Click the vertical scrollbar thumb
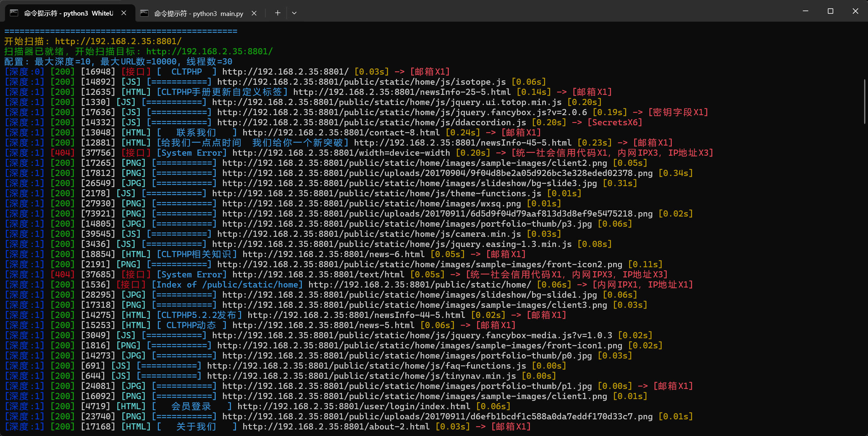Viewport: 868px width, 436px height. point(864,101)
